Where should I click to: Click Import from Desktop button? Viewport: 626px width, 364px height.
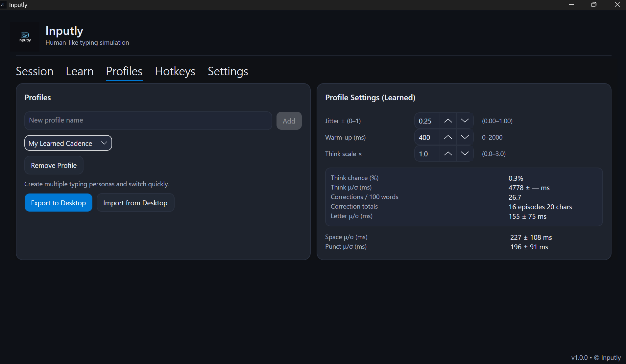tap(135, 203)
